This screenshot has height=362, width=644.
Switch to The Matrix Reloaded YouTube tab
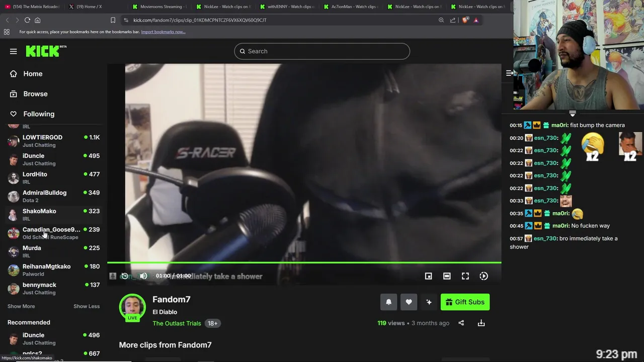(32, 7)
